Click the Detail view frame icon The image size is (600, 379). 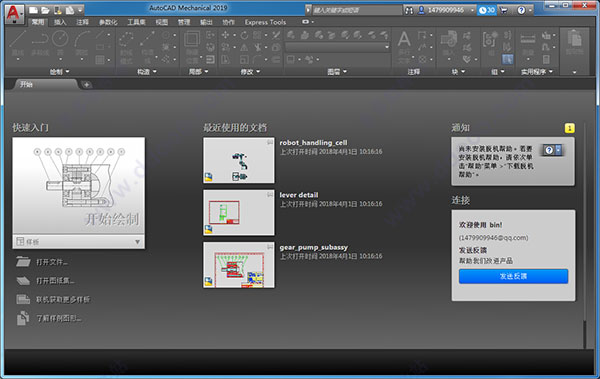click(x=192, y=39)
